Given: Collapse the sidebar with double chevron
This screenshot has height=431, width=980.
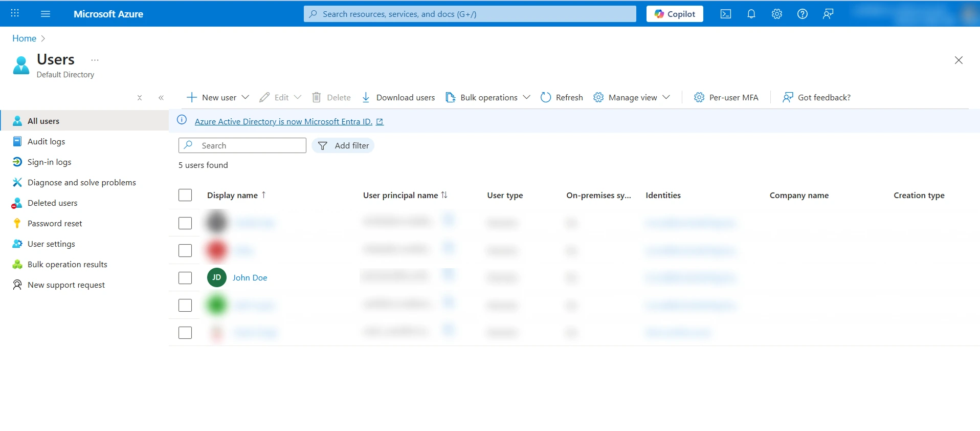Looking at the screenshot, I should point(161,98).
